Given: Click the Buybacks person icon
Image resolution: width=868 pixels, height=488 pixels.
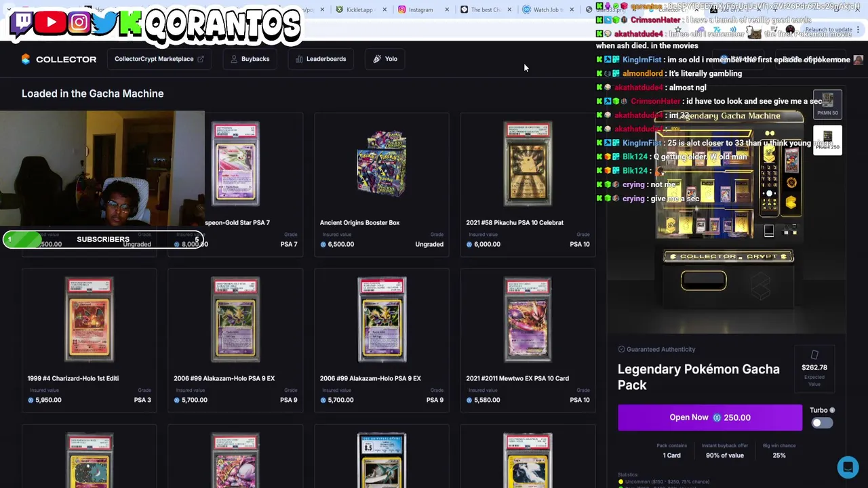Looking at the screenshot, I should [x=234, y=59].
